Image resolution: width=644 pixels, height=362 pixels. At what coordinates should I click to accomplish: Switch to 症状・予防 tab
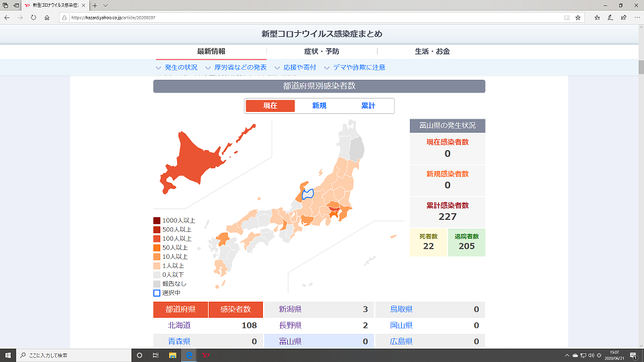pos(321,52)
